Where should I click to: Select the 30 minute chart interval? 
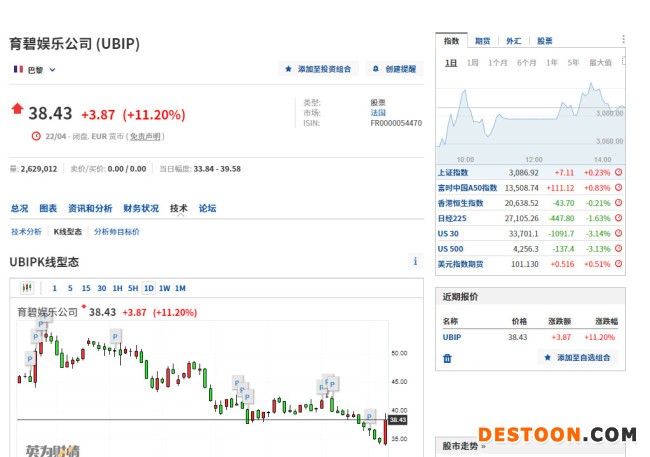[x=102, y=288]
